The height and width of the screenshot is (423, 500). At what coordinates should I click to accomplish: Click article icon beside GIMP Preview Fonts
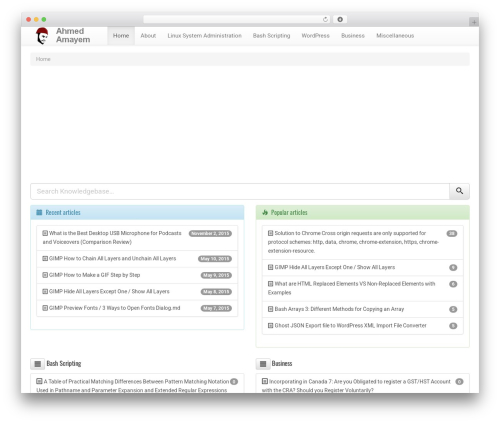click(45, 308)
